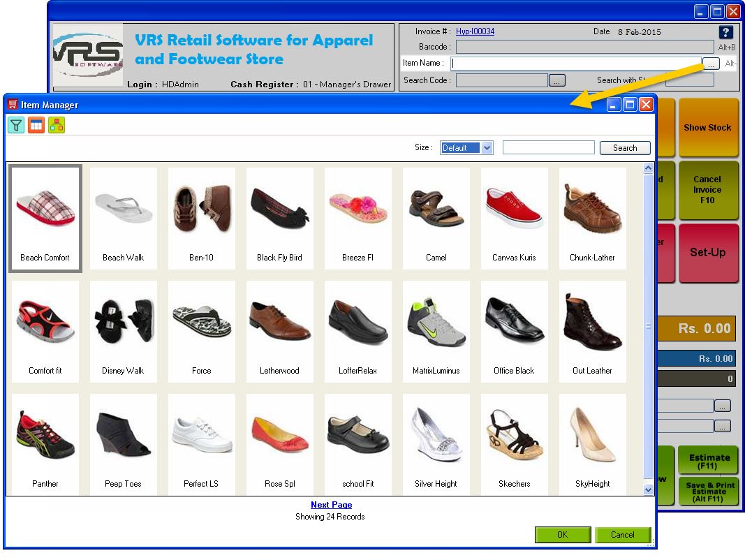
Task: Select the white Perfect LS sneaker
Action: pyautogui.click(x=202, y=445)
